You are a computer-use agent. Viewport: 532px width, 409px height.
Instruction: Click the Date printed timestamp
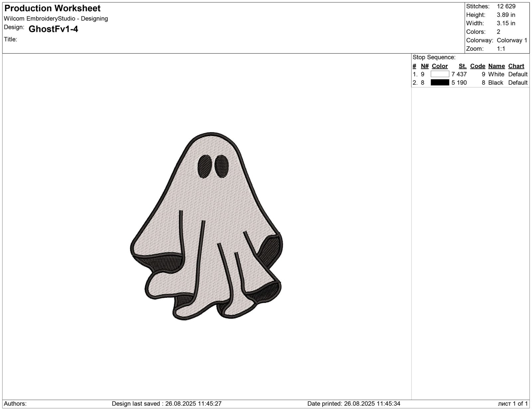pyautogui.click(x=354, y=404)
